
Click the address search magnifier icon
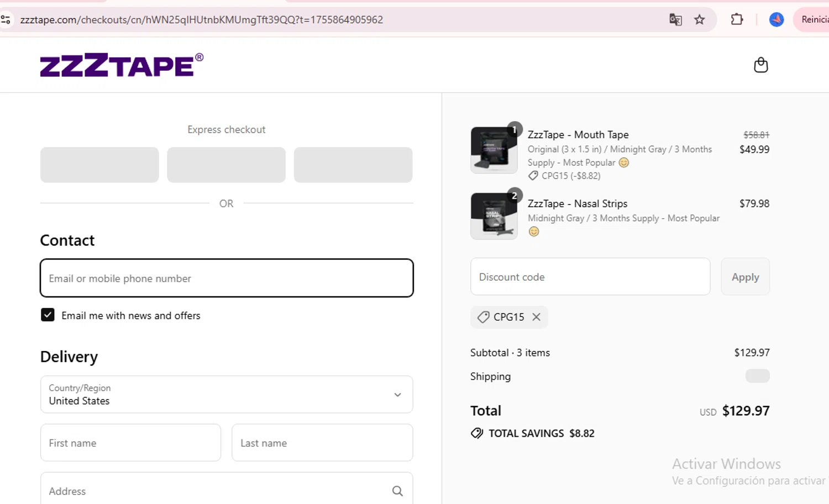(x=397, y=491)
